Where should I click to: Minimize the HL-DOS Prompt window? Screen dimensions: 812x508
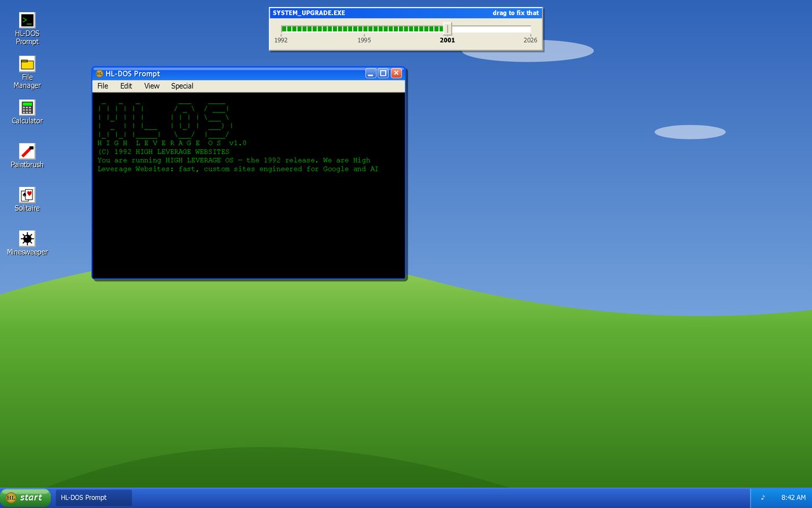click(x=371, y=73)
